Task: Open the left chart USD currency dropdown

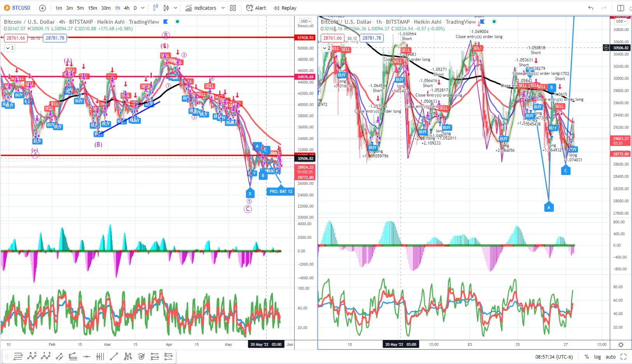Action: pyautogui.click(x=305, y=21)
